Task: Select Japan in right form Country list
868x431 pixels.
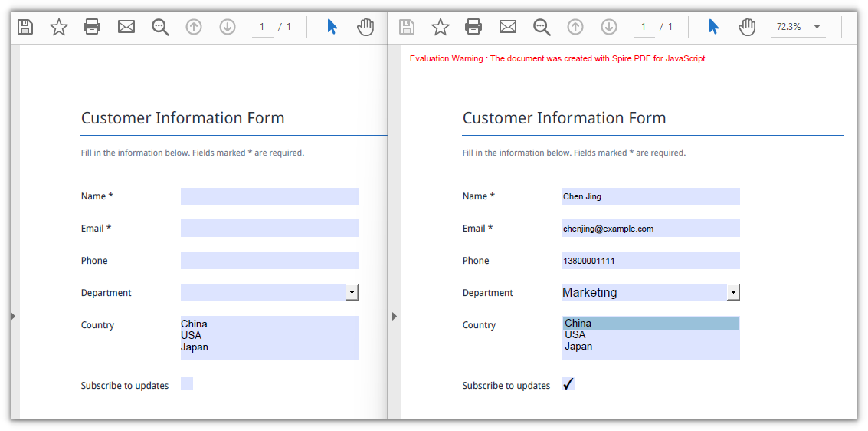Action: 578,346
